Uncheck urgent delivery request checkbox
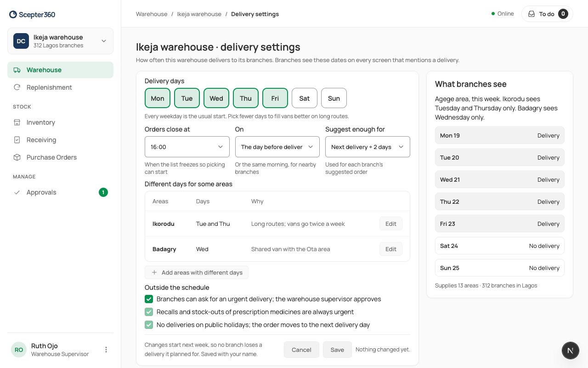588x368 pixels. coord(149,299)
